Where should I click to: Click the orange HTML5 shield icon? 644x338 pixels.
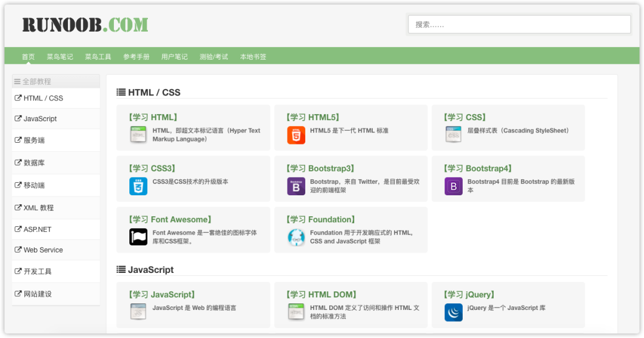point(296,136)
